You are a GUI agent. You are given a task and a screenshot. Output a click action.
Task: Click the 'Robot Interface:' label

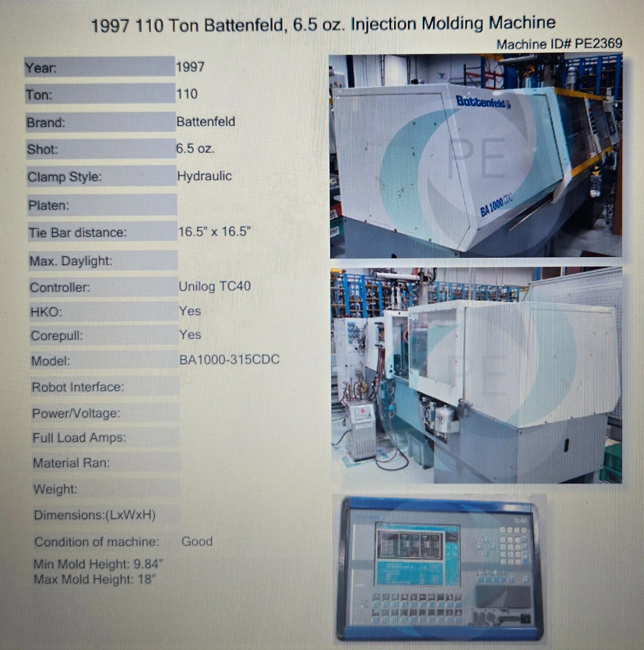(x=78, y=387)
